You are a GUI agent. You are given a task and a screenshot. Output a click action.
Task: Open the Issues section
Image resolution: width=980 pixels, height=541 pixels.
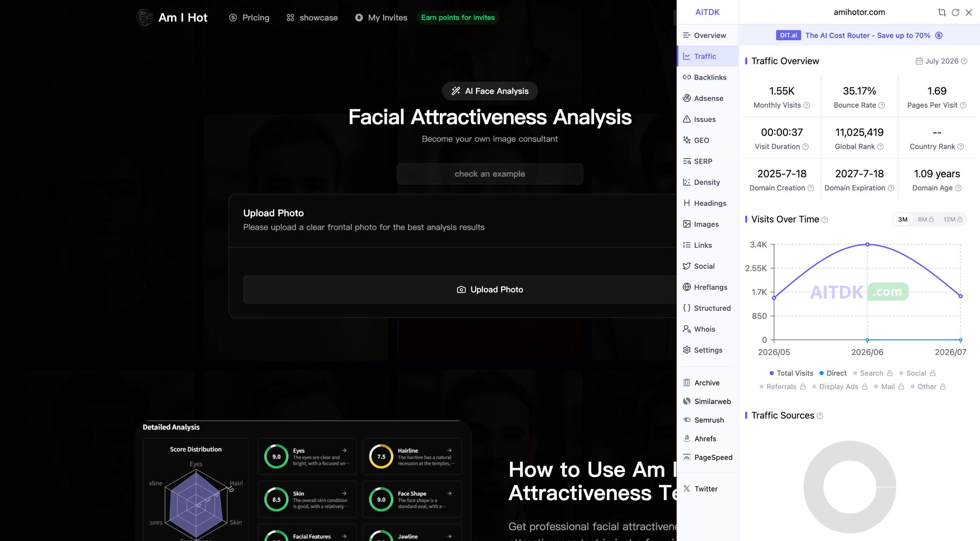[x=708, y=119]
